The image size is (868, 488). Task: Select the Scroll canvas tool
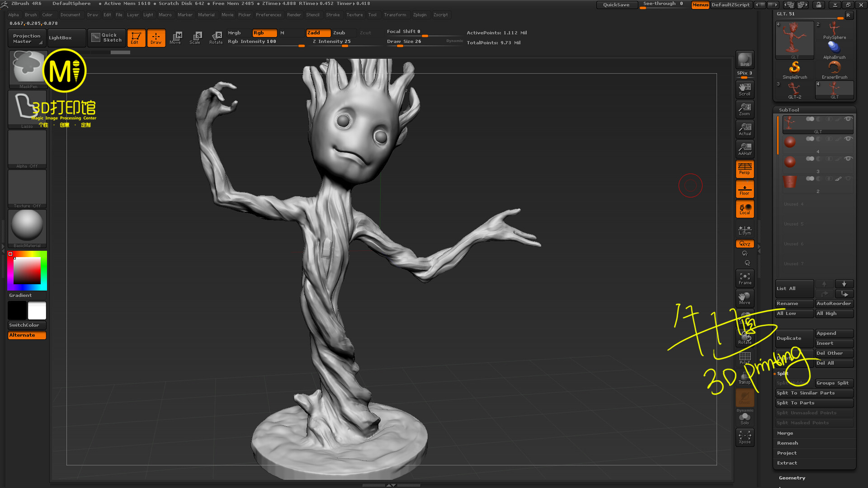click(745, 89)
